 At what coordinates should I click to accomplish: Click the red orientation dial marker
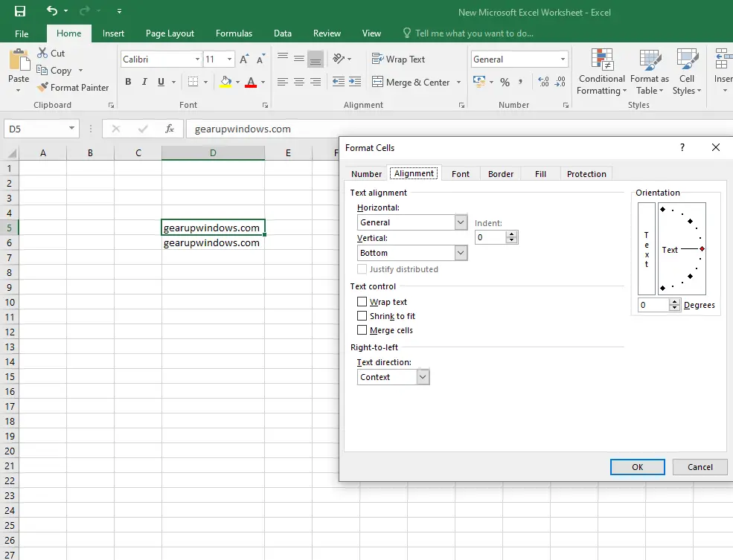click(702, 249)
